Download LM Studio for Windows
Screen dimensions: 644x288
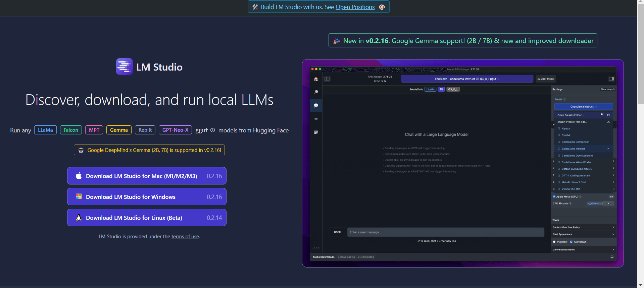point(147,197)
